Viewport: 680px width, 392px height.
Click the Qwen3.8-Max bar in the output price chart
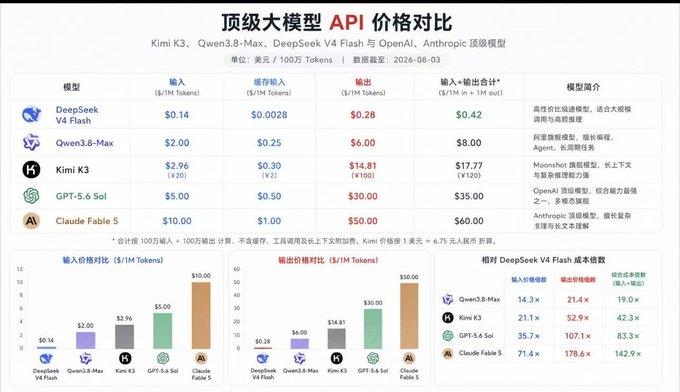click(300, 344)
